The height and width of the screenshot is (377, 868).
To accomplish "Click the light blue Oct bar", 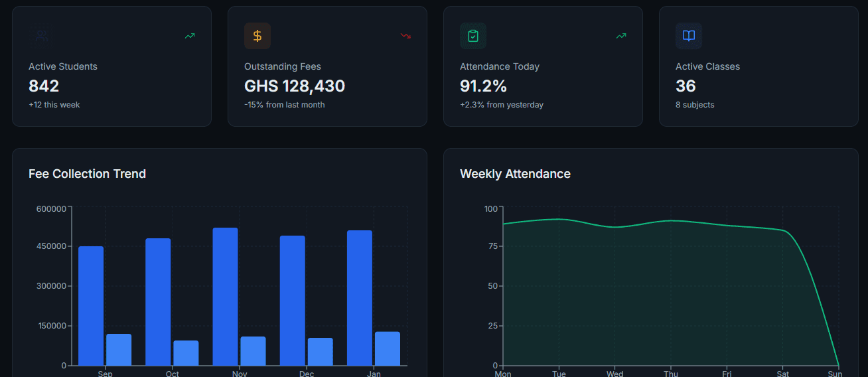I will coord(186,353).
